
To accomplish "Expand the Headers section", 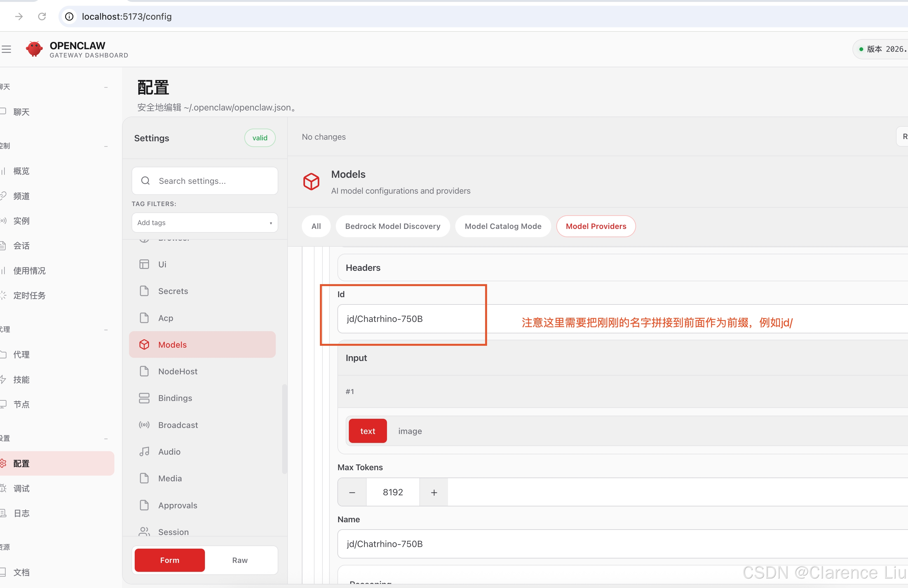I will (363, 268).
